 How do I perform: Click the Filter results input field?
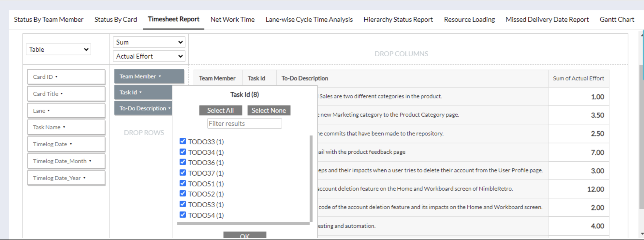coord(244,124)
